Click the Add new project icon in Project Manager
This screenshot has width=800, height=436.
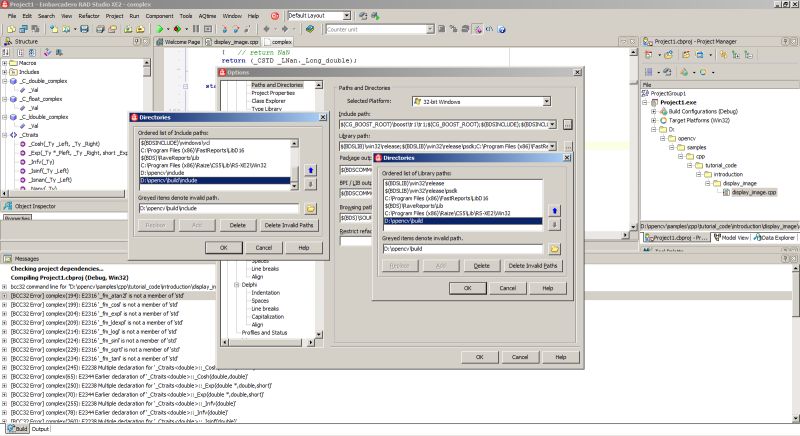(x=668, y=55)
